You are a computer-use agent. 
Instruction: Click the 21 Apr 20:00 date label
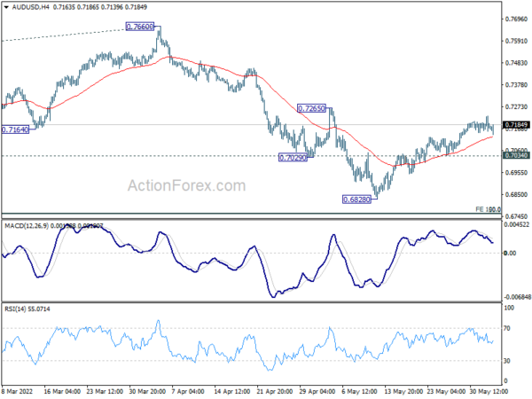tap(275, 392)
